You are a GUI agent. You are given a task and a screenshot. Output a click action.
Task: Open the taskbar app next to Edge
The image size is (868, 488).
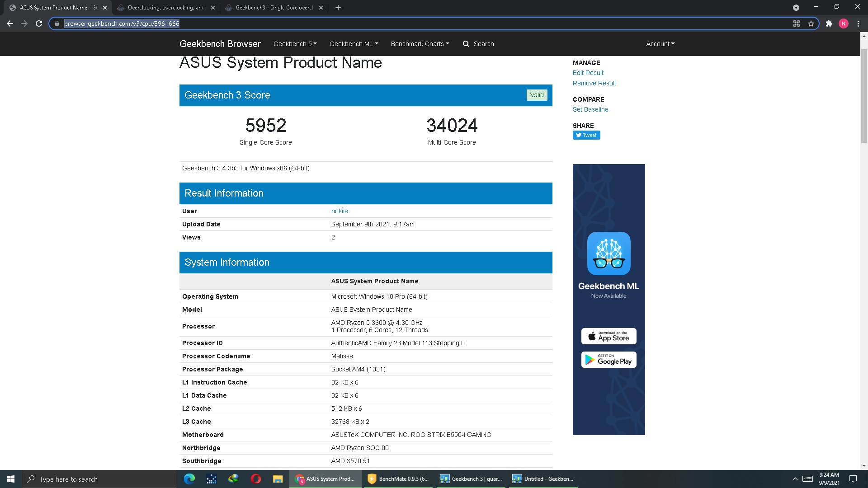pos(211,479)
